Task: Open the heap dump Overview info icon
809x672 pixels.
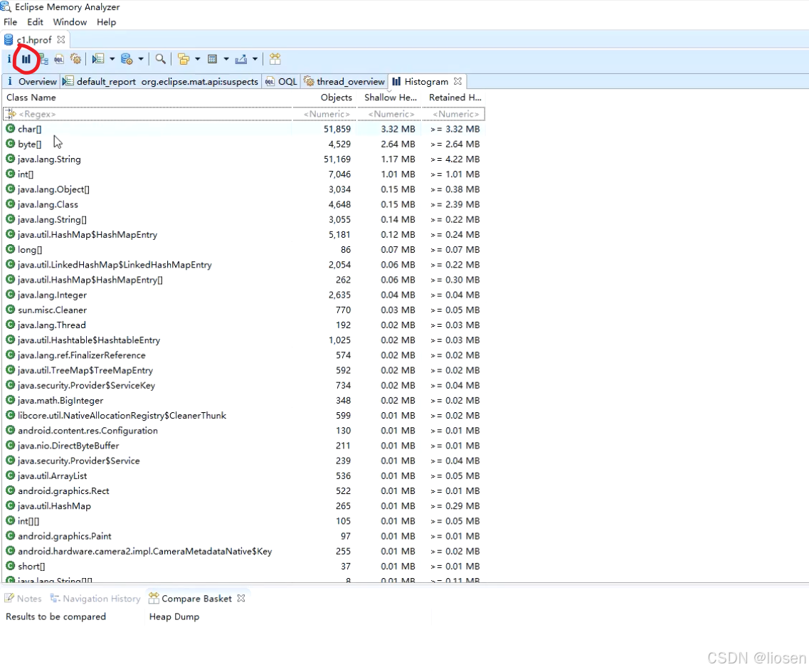Action: click(x=9, y=59)
